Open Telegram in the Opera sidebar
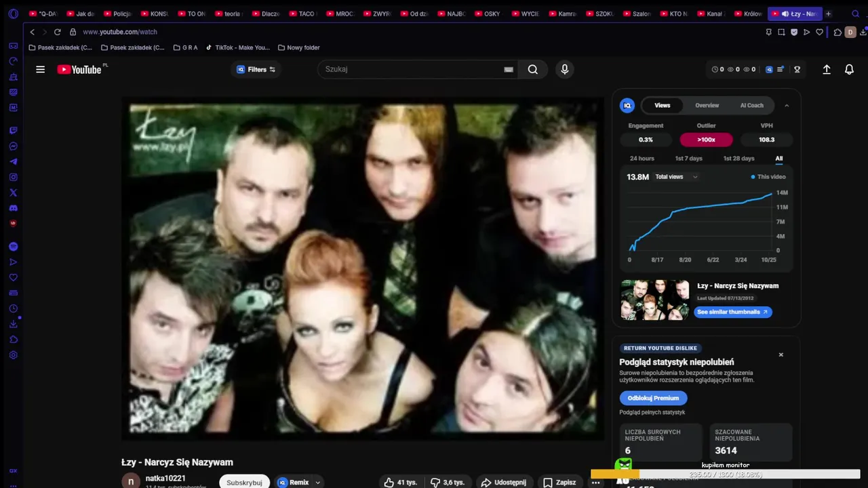The image size is (868, 488). tap(13, 162)
